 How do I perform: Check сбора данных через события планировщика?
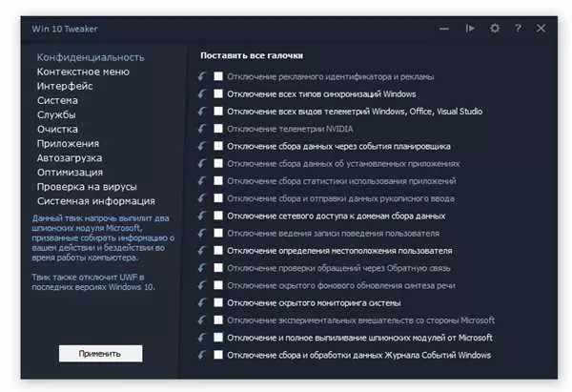tap(218, 146)
